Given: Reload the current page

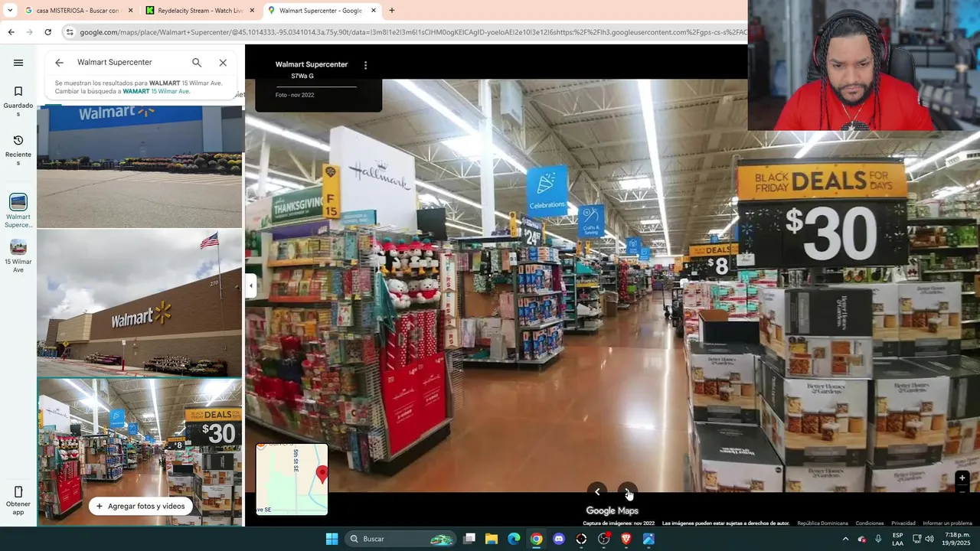Looking at the screenshot, I should tap(47, 32).
